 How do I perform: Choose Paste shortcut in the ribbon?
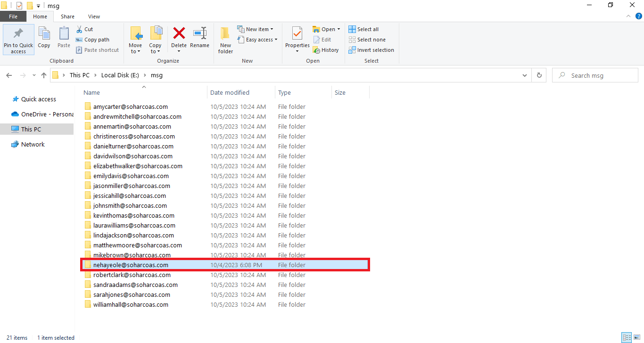(97, 50)
